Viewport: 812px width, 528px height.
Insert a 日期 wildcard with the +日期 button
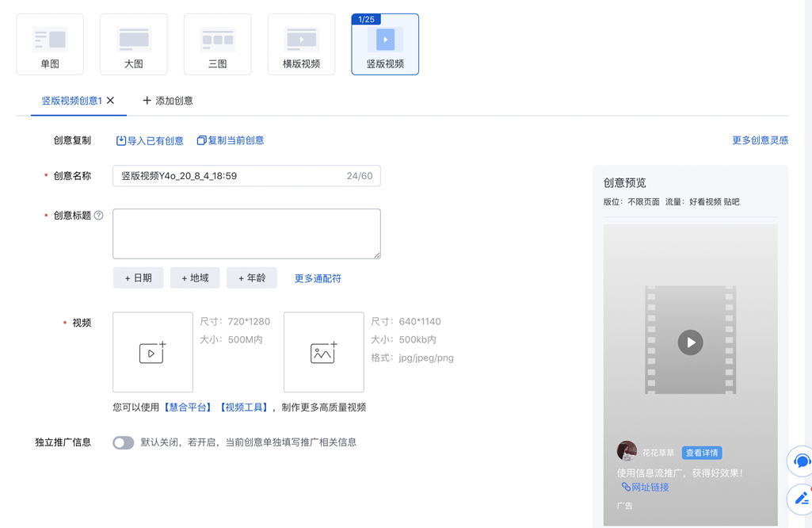(138, 277)
